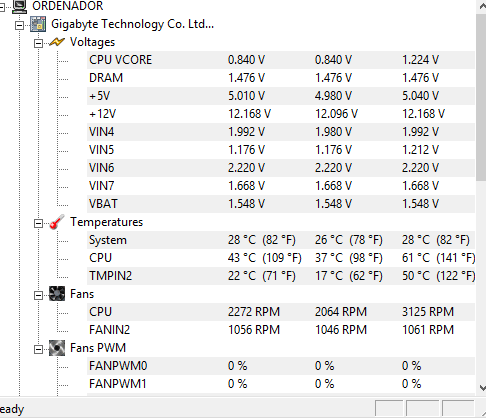Image resolution: width=486 pixels, height=418 pixels.
Task: Collapse the Gigabyte Technology node
Action: coord(20,25)
